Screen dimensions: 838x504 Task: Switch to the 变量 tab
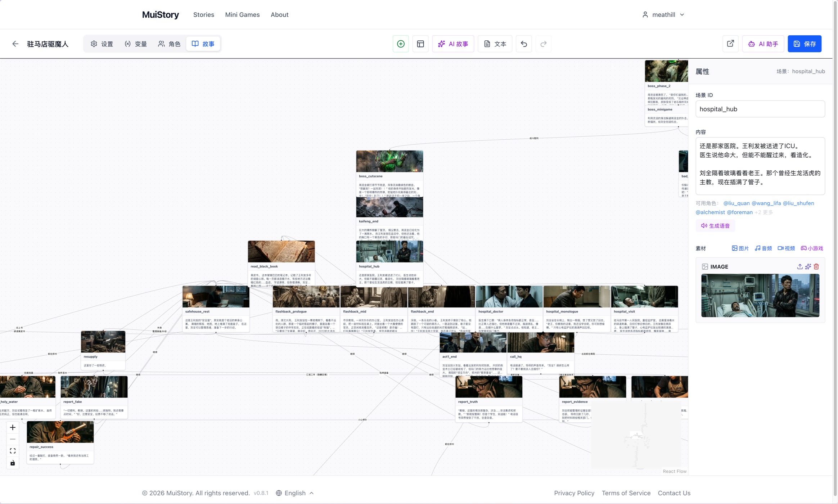pos(136,44)
